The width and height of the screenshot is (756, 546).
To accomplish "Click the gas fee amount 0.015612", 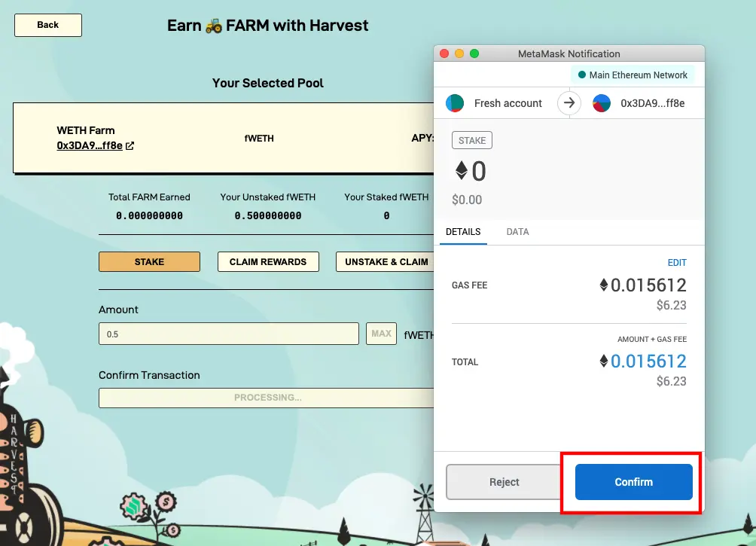I will pyautogui.click(x=648, y=285).
